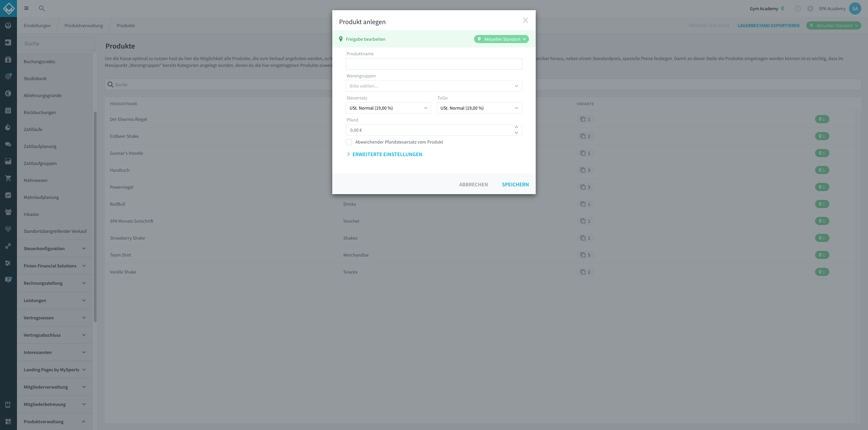The image size is (868, 430).
Task: Expand the Steuerkonfiguration menu group
Action: [x=55, y=248]
